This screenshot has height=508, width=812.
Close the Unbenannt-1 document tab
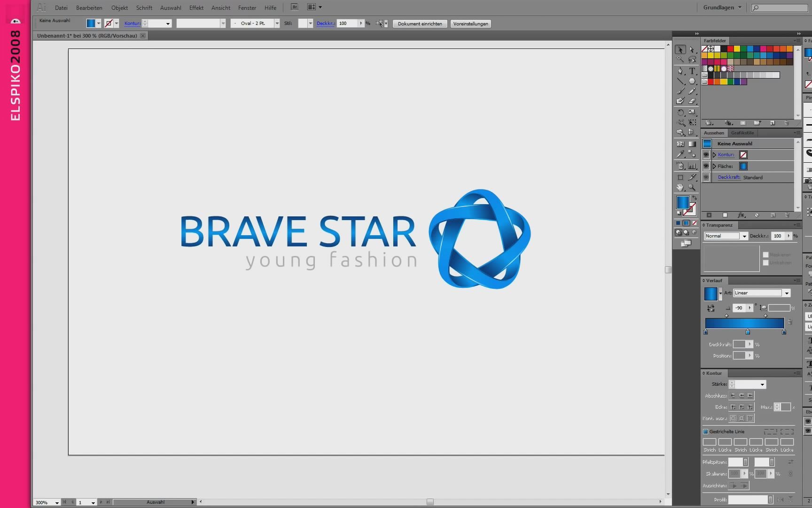[143, 36]
